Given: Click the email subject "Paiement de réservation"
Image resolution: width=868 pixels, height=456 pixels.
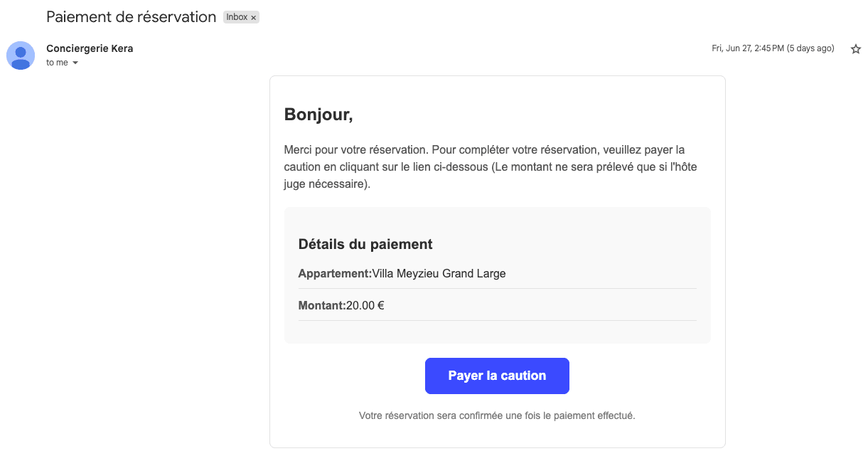Looking at the screenshot, I should point(131,17).
